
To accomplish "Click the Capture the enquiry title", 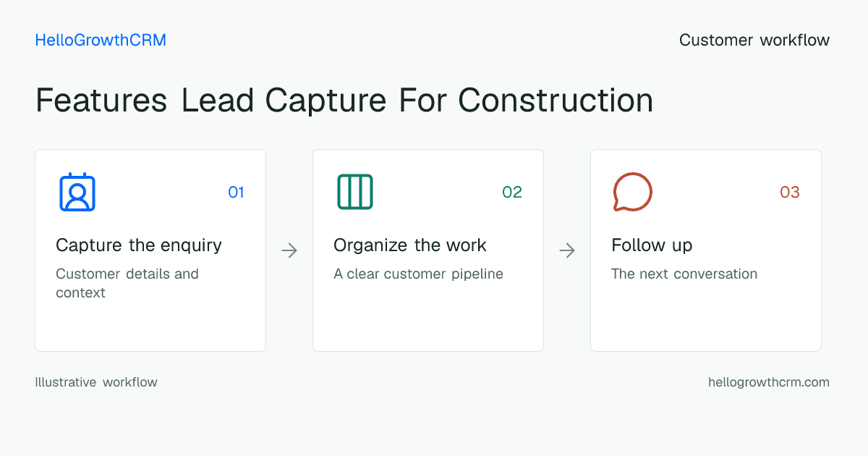I will pyautogui.click(x=139, y=245).
